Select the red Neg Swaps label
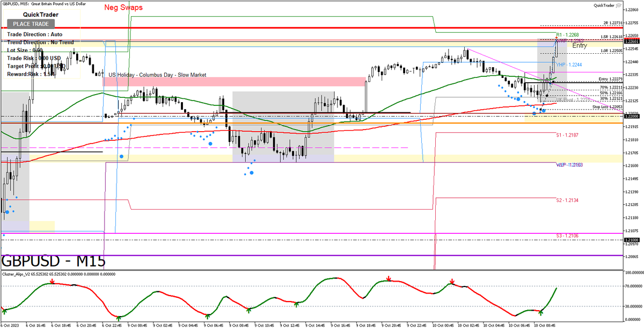The height and width of the screenshot is (330, 644). [123, 8]
